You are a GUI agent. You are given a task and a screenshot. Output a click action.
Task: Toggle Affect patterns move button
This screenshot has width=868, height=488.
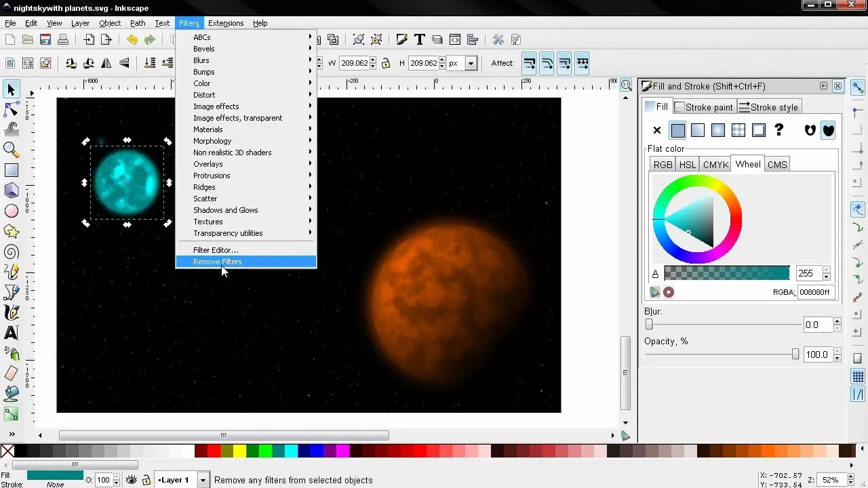click(x=582, y=63)
